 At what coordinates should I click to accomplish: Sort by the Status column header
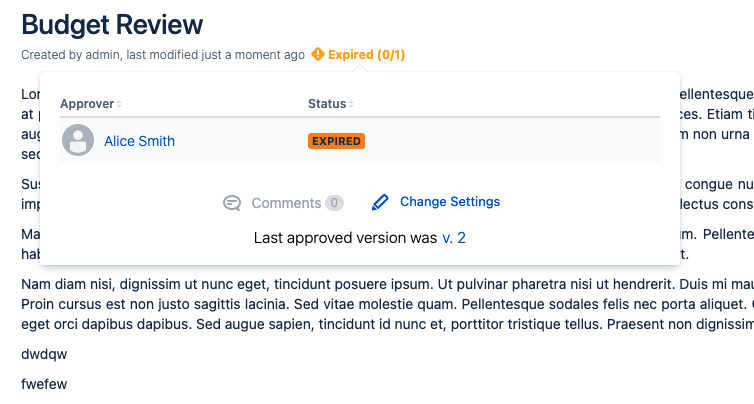[326, 104]
